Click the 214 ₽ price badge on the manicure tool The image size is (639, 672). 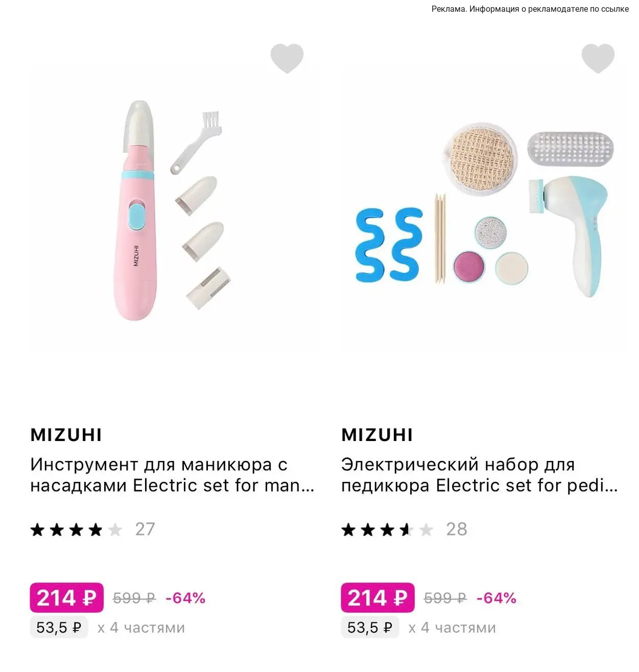(66, 597)
